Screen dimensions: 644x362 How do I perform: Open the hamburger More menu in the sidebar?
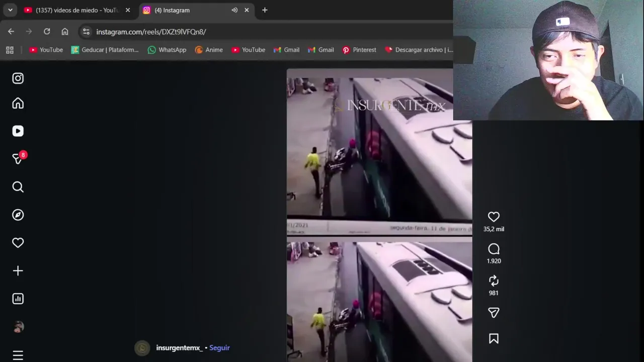pos(18,355)
